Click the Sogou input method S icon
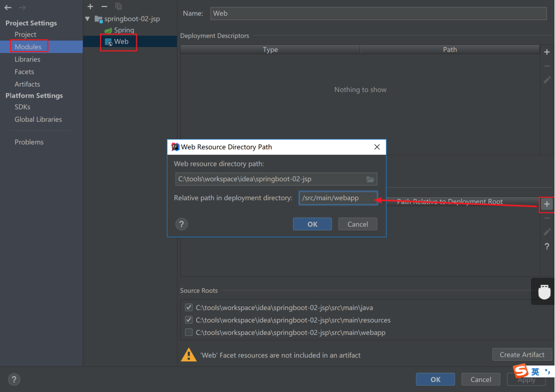The image size is (555, 392). point(521,371)
